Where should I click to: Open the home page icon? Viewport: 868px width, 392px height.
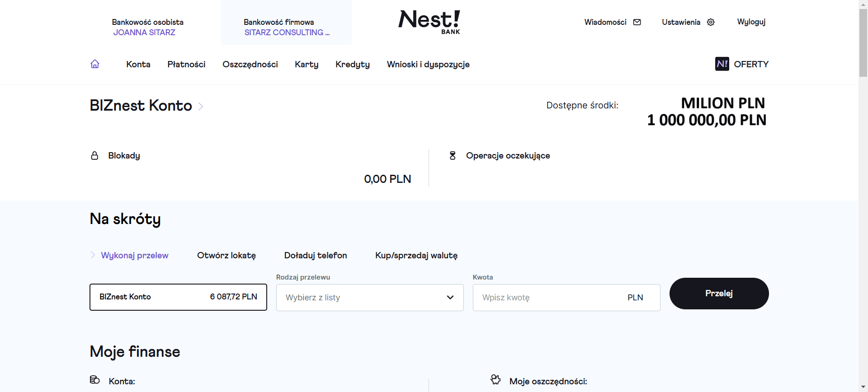tap(95, 64)
